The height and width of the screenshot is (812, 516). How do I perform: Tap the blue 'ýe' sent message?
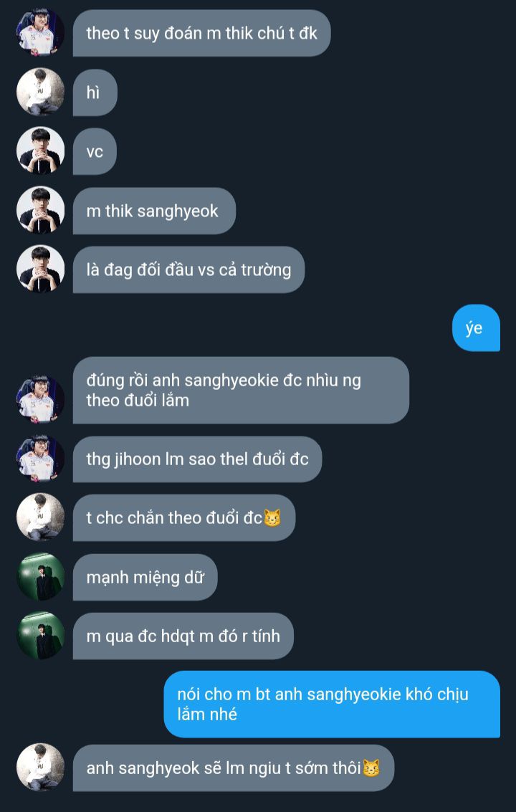tap(476, 328)
